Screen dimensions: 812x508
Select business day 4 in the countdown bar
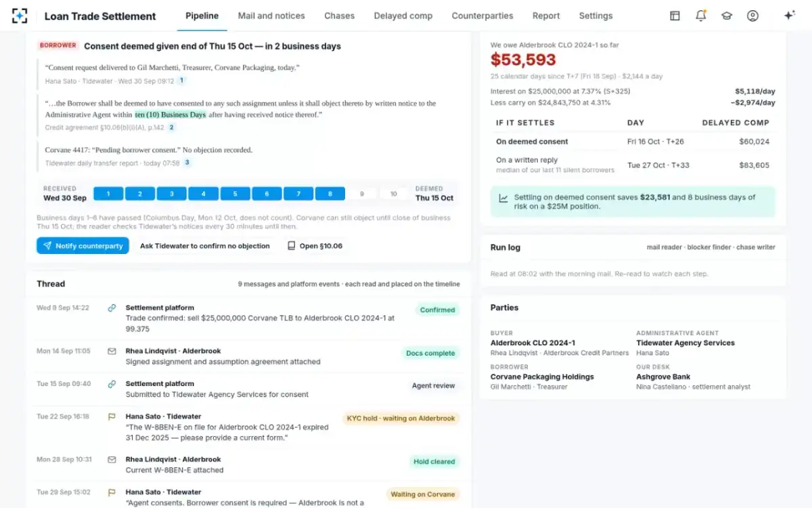click(204, 194)
